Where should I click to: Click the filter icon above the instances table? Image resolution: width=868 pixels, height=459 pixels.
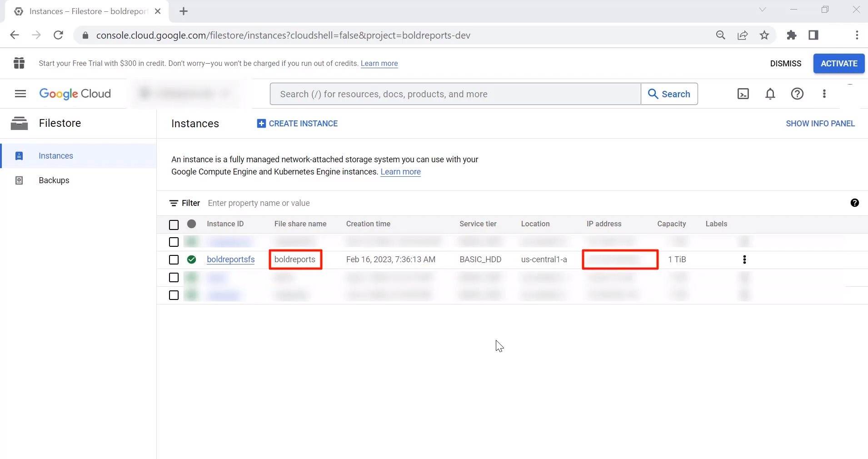tap(175, 203)
